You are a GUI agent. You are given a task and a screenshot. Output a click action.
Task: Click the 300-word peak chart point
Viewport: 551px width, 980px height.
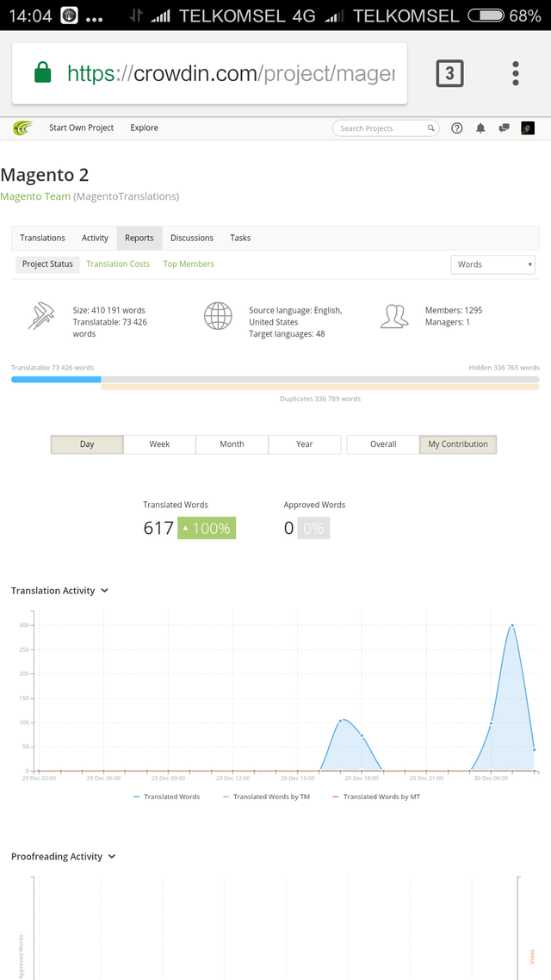click(512, 625)
